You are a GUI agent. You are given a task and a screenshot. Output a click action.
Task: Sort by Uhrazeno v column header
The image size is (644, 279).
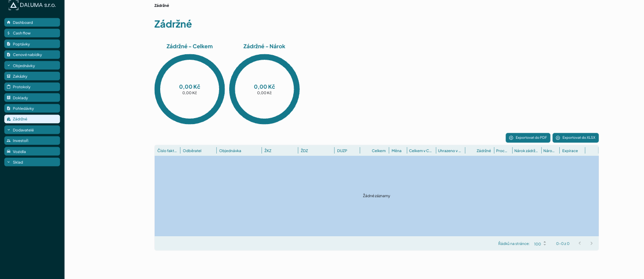pos(450,151)
